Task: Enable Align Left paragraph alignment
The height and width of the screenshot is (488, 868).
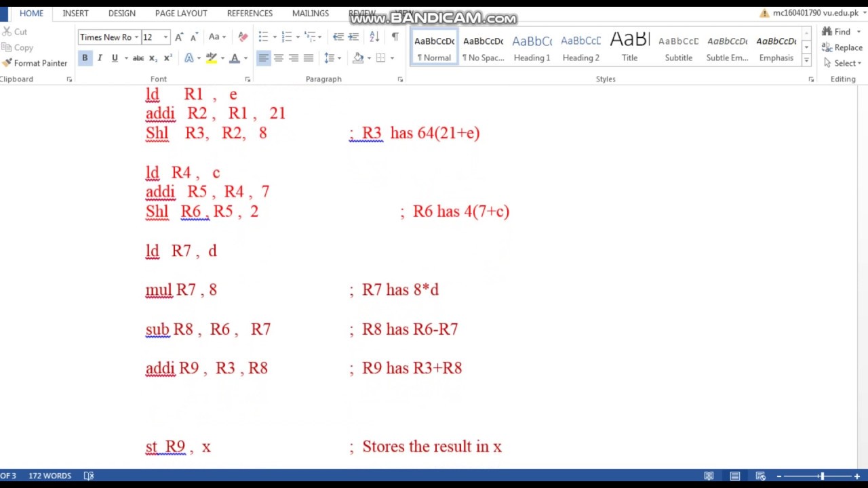Action: click(263, 58)
